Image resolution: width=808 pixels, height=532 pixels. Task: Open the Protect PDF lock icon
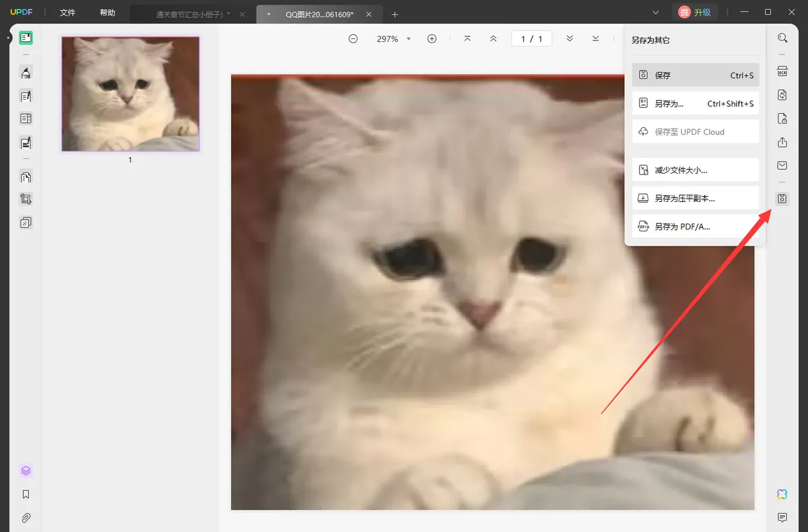[x=782, y=119]
